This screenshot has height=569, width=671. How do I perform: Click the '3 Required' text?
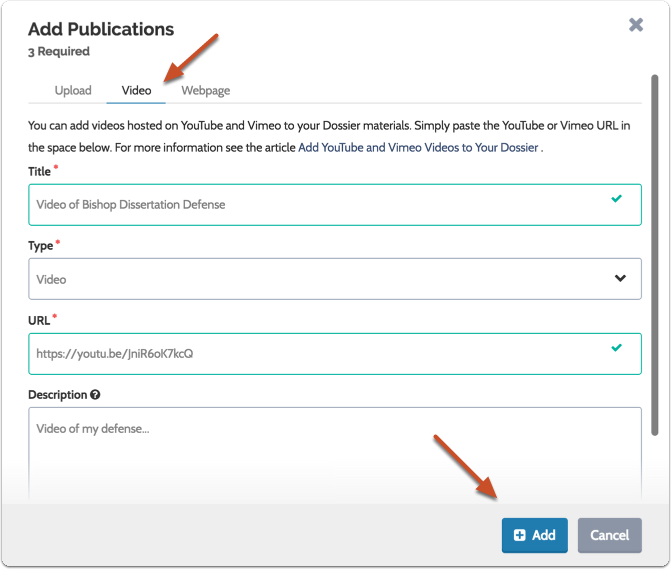pos(59,51)
